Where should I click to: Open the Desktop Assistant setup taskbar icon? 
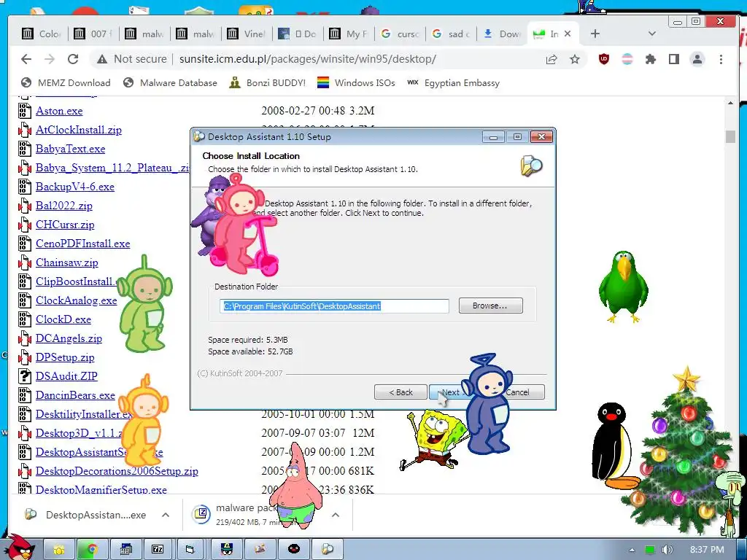coord(328,550)
